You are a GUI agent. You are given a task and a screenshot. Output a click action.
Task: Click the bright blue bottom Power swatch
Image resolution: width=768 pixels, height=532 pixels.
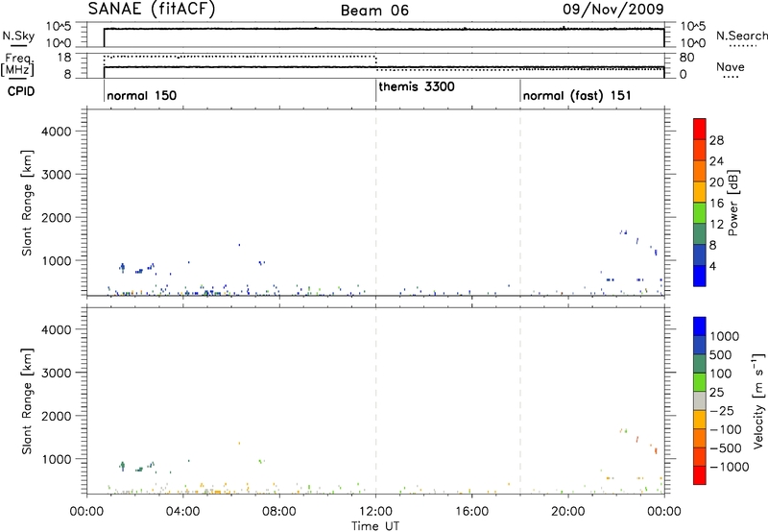point(700,276)
